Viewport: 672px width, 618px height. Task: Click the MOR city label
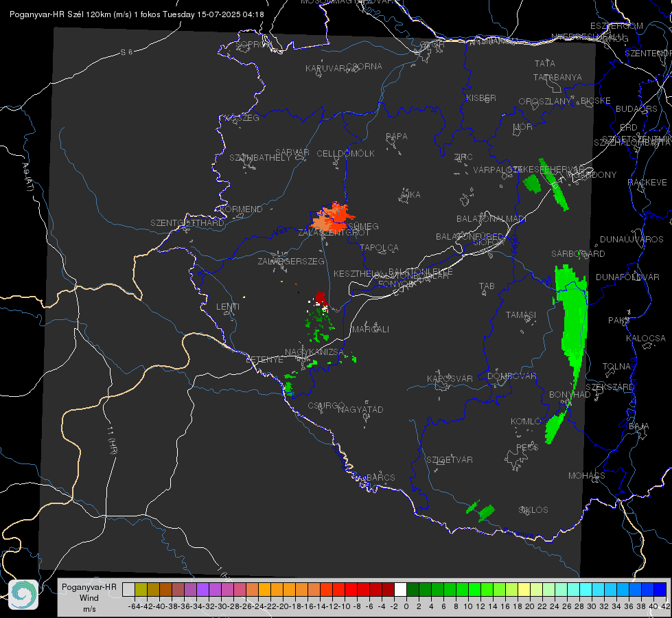pyautogui.click(x=523, y=127)
